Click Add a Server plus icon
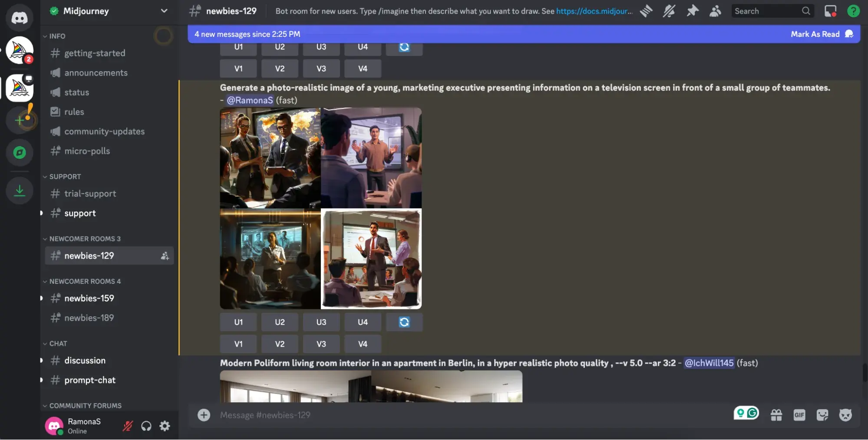The image size is (868, 440). coord(20,120)
